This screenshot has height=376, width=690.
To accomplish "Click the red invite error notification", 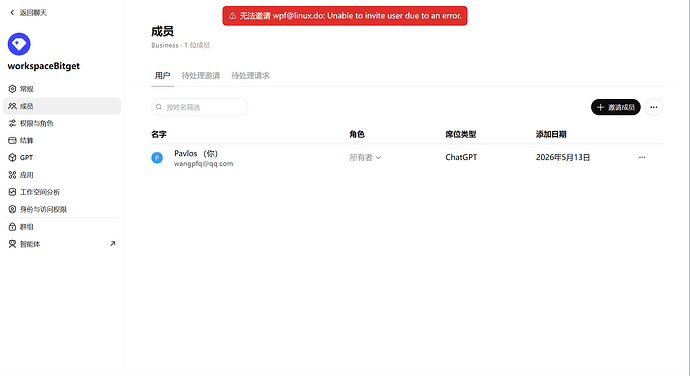I will pos(345,16).
